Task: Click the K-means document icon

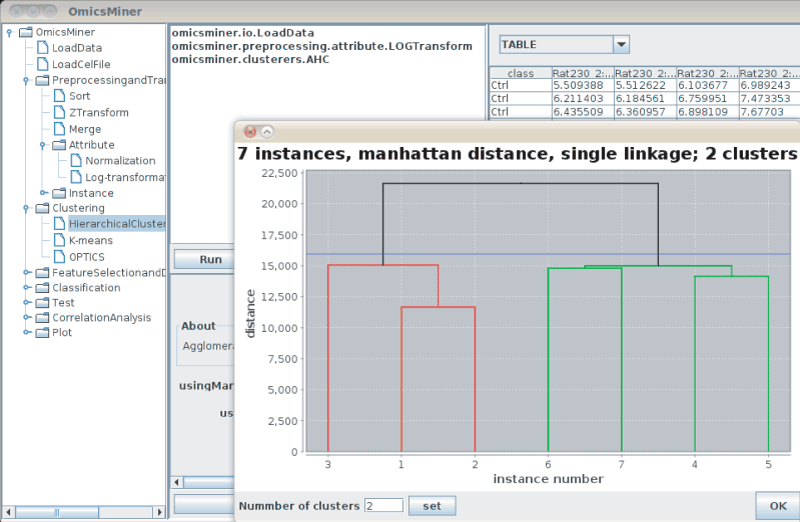Action: click(x=60, y=240)
